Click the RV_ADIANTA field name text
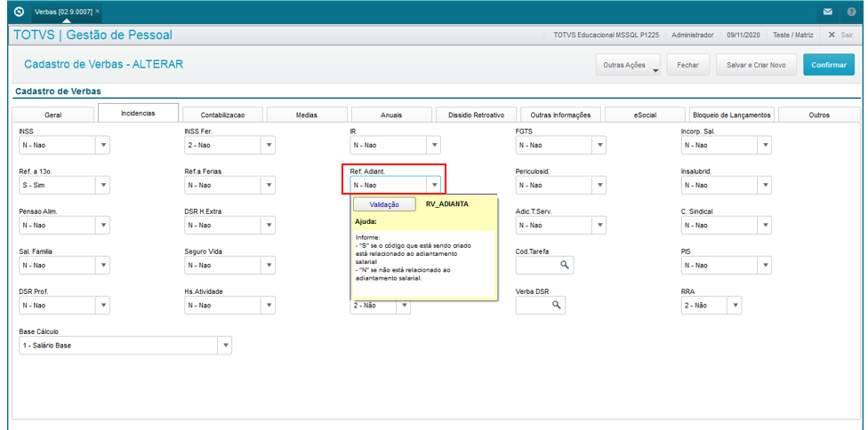868x430 pixels. (446, 204)
